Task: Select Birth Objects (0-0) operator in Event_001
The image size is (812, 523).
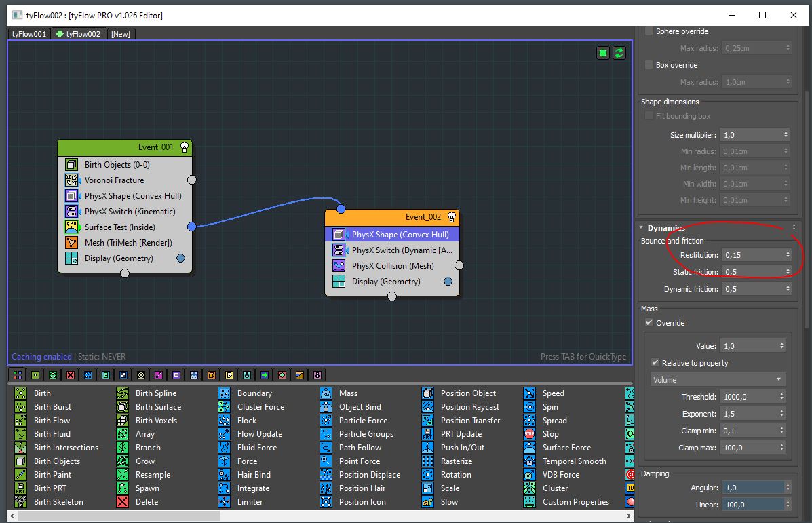Action: [124, 165]
